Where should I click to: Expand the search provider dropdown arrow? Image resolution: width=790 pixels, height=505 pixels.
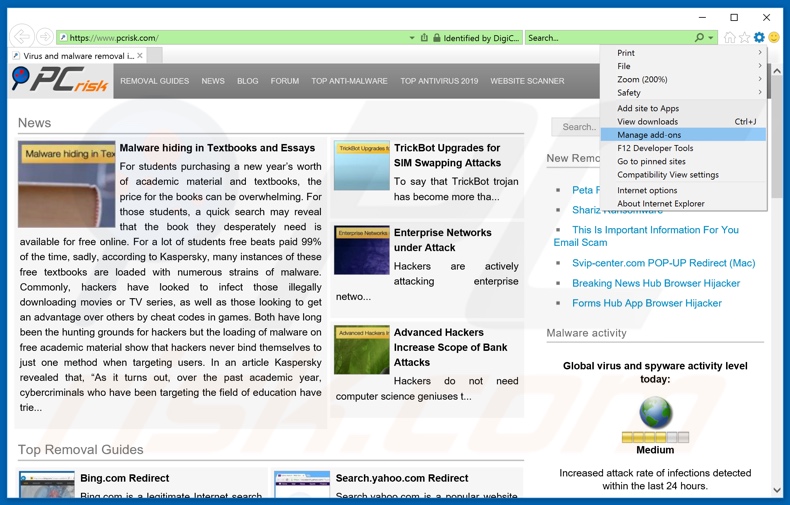point(711,38)
